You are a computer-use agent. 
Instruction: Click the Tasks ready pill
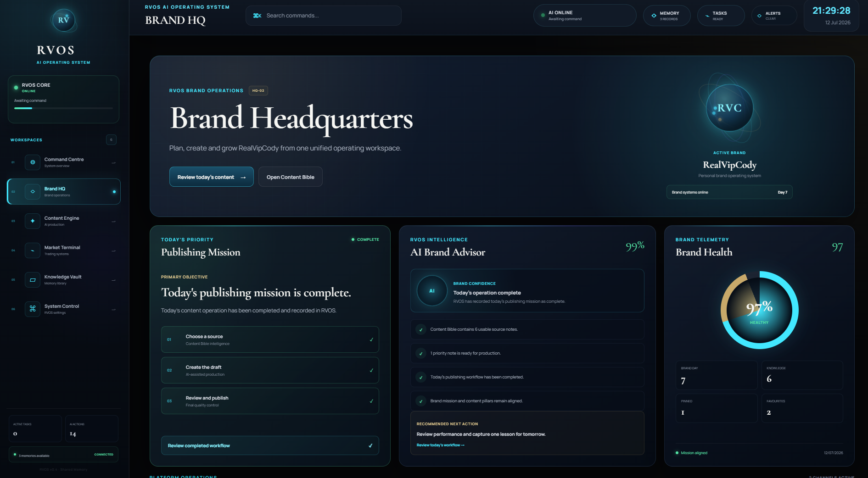pos(721,16)
